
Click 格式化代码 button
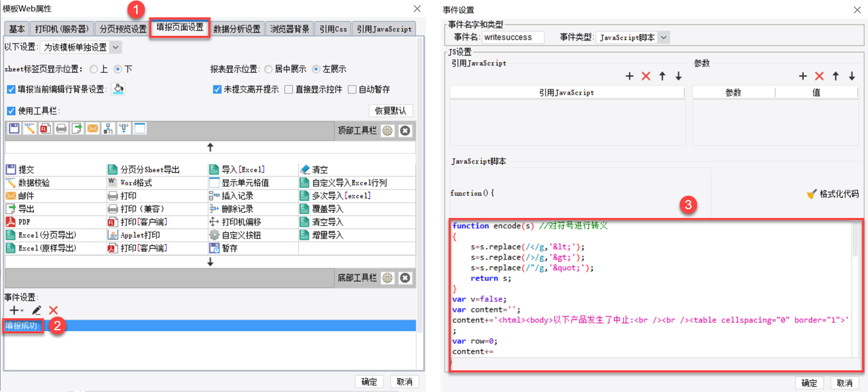click(x=833, y=194)
